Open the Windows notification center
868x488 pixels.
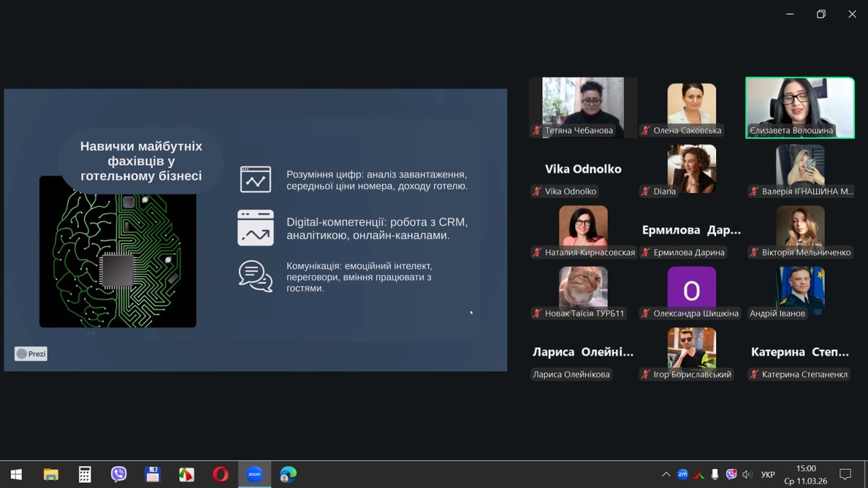coord(844,474)
